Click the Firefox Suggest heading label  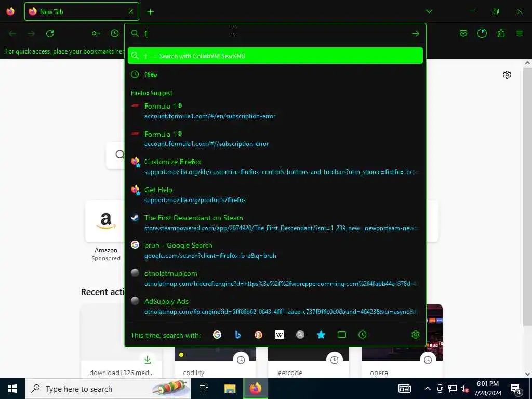[151, 93]
